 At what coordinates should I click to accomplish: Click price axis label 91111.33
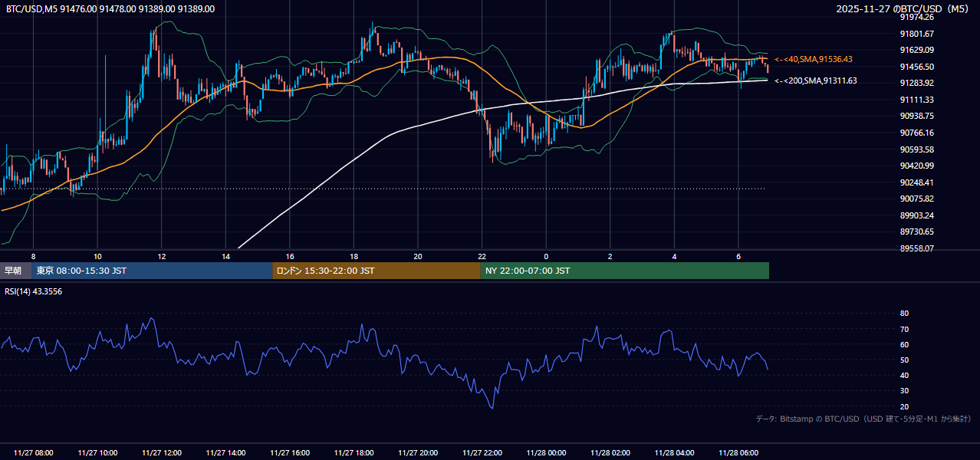click(x=916, y=100)
